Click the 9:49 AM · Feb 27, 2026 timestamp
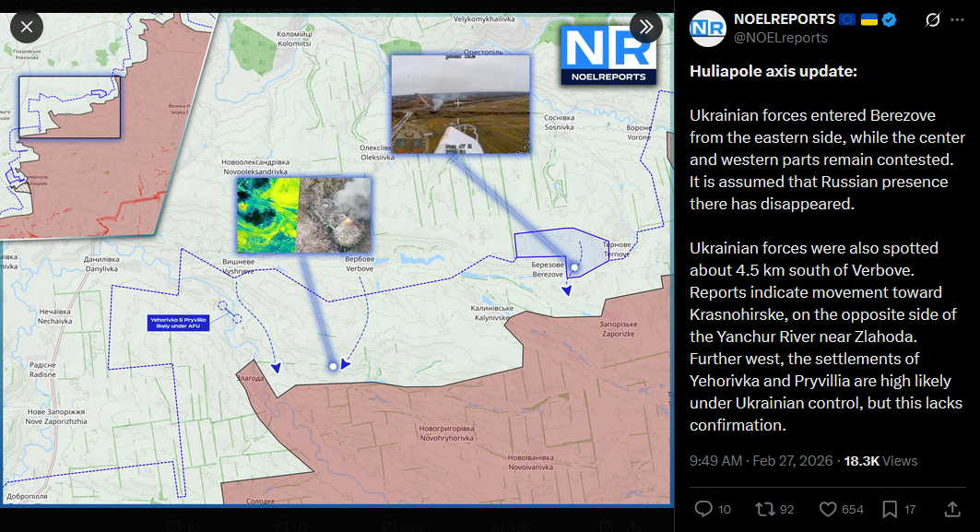 point(761,461)
